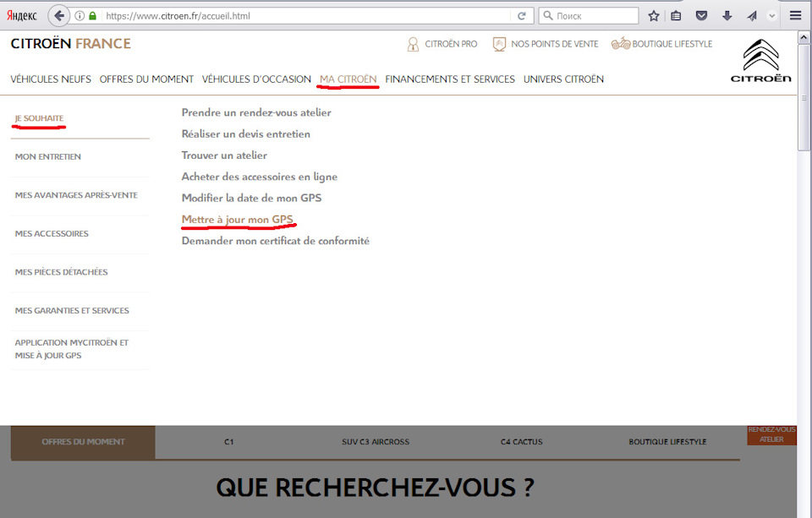Click the Rendez-vous Atelier button
Screen dimensions: 812x518
tap(771, 434)
